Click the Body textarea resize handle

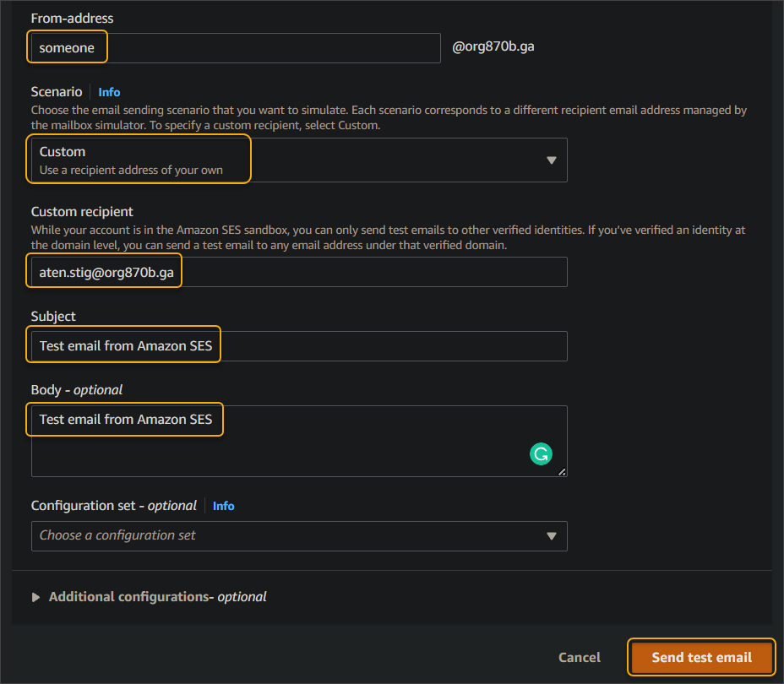pos(562,472)
